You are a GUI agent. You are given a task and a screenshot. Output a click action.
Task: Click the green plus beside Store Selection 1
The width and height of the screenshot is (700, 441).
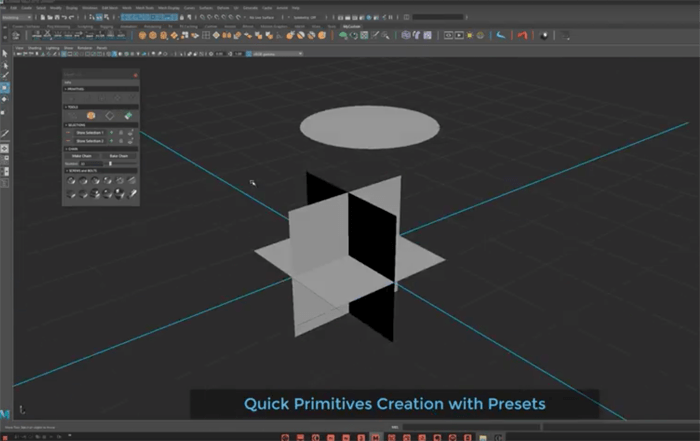coord(111,132)
